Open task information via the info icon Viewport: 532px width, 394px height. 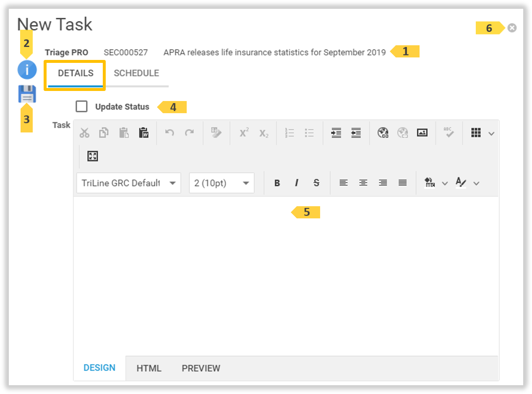tap(27, 70)
